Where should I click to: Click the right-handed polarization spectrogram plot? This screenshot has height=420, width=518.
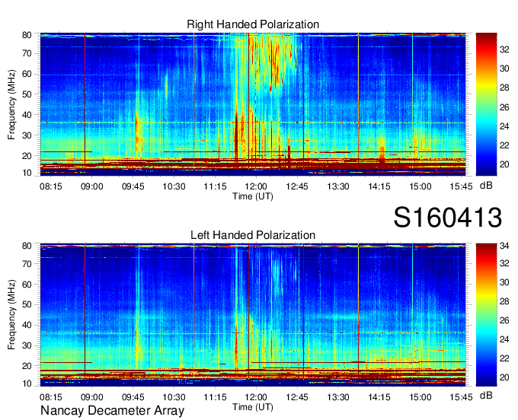point(253,104)
